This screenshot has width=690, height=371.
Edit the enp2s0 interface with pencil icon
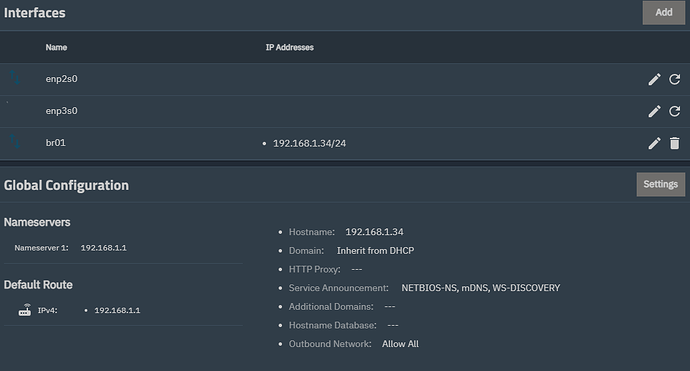tap(654, 79)
